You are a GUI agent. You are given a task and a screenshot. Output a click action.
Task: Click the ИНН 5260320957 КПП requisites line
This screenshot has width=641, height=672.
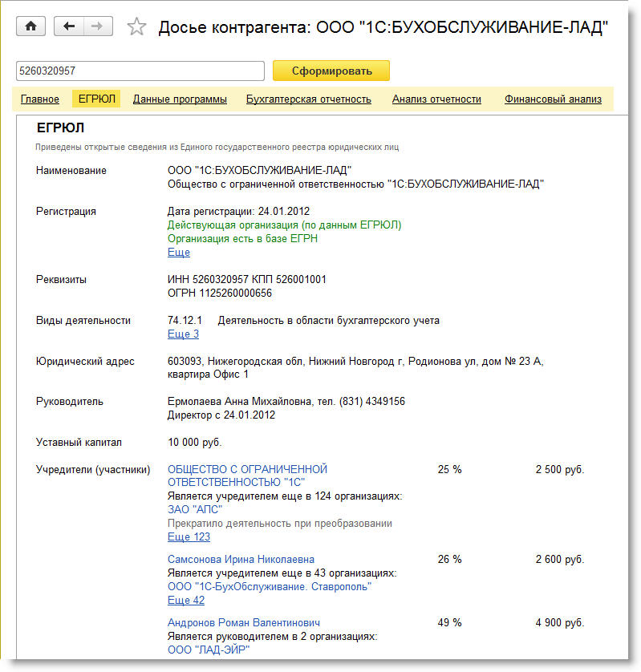247,279
